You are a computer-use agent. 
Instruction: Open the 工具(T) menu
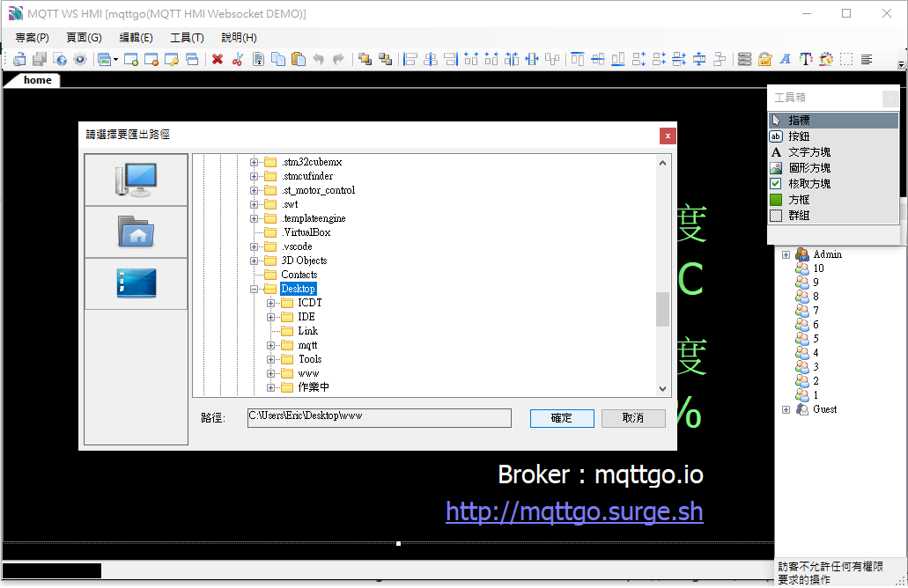[187, 38]
